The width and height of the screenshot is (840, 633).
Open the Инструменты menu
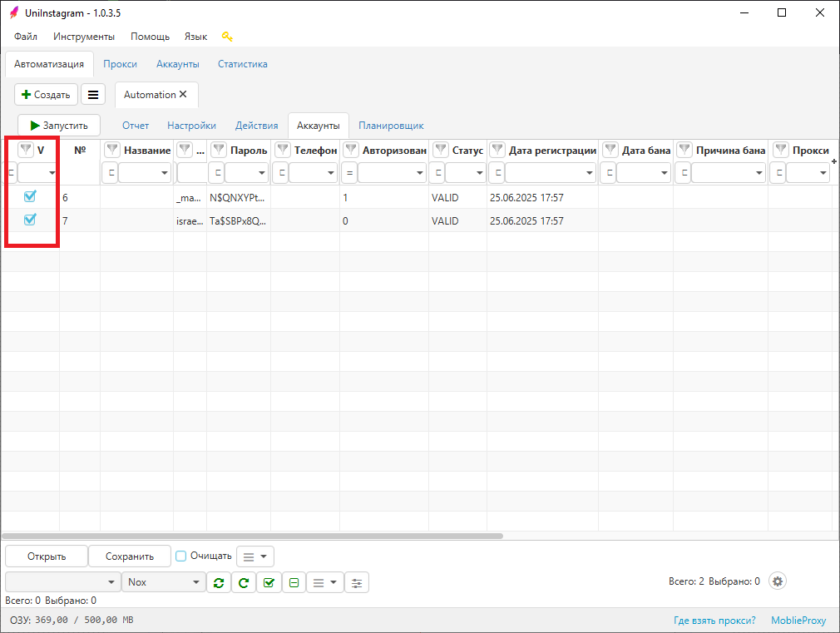click(84, 37)
